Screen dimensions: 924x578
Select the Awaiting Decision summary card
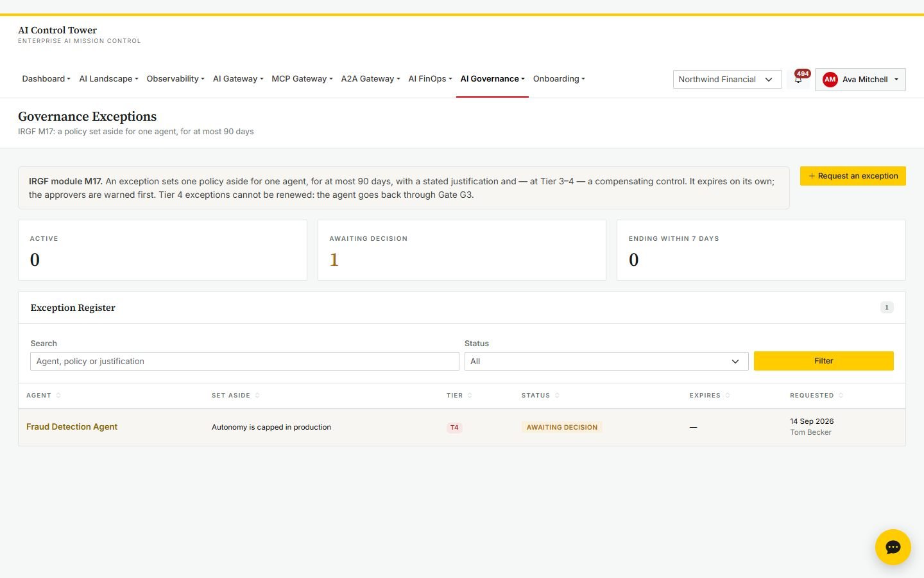coord(462,250)
